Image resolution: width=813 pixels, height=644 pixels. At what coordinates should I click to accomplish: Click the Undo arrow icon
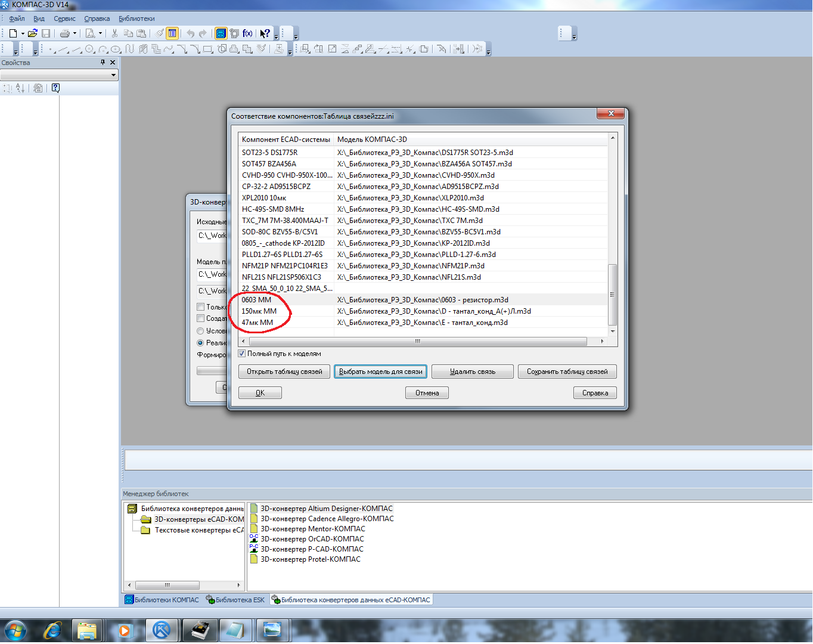tap(191, 33)
